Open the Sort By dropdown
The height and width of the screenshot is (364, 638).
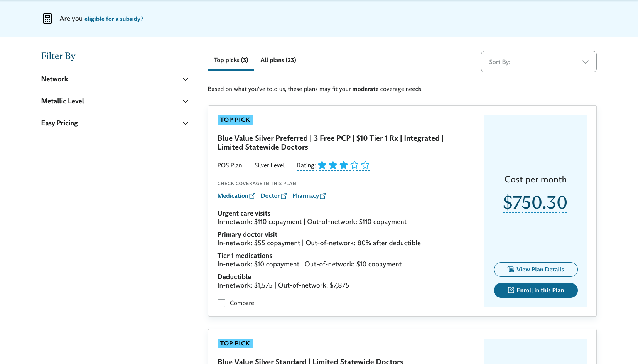tap(539, 62)
